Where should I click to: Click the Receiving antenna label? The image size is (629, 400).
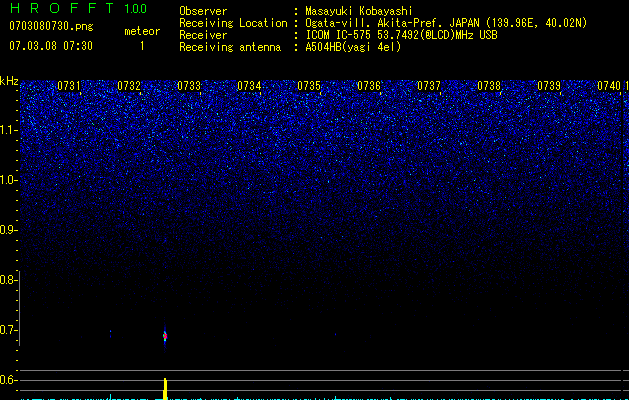[230, 47]
